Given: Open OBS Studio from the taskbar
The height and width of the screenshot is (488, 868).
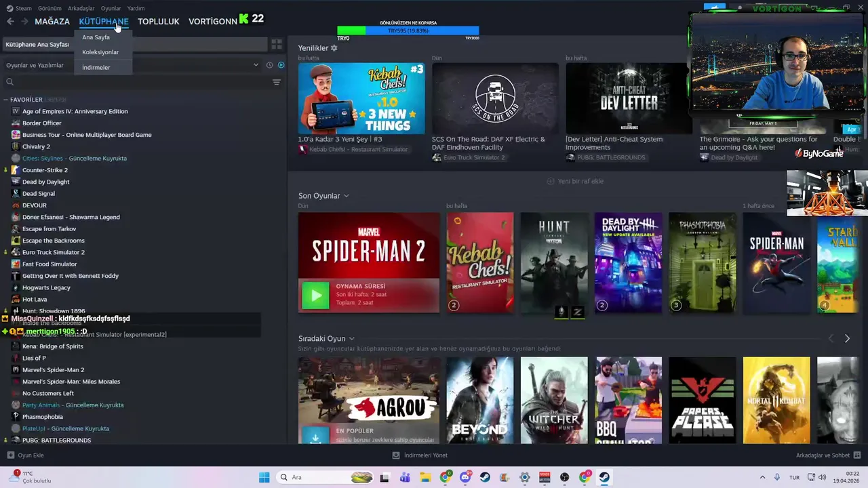Looking at the screenshot, I should (565, 477).
